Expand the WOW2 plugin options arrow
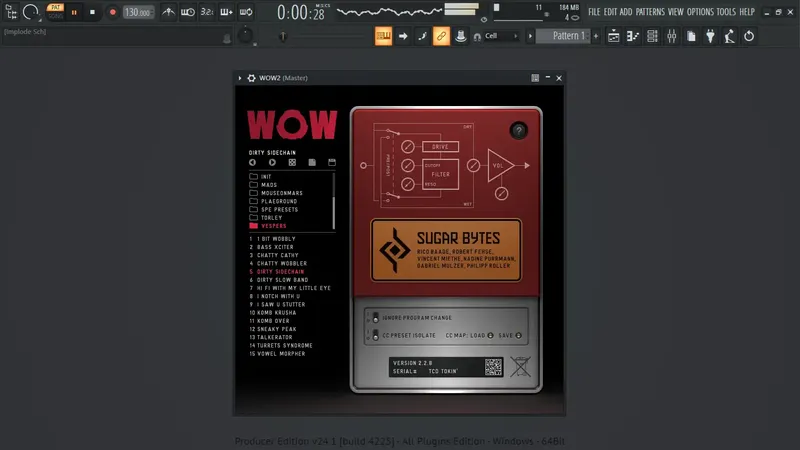800x450 pixels. click(x=240, y=78)
